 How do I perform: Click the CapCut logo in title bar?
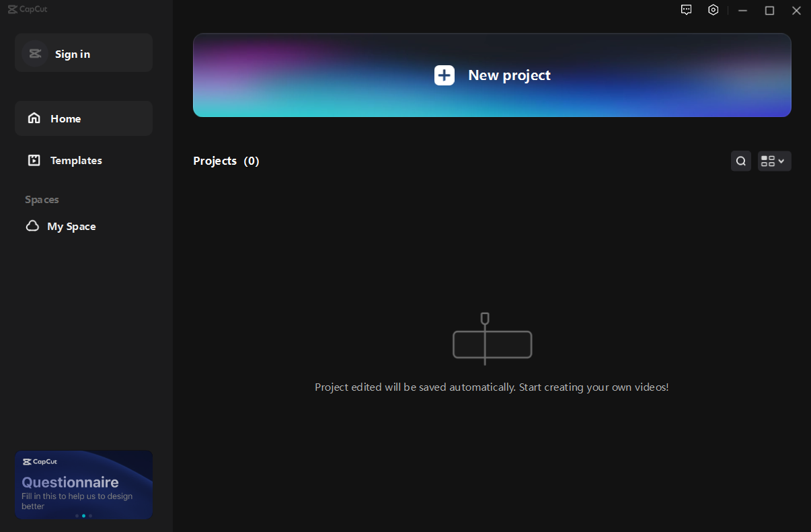pyautogui.click(x=28, y=9)
